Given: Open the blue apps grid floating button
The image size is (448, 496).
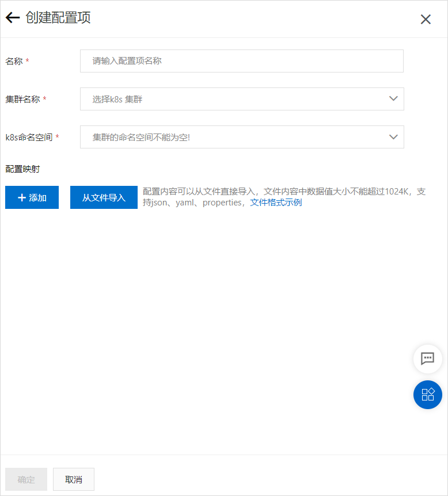Looking at the screenshot, I should pyautogui.click(x=427, y=395).
